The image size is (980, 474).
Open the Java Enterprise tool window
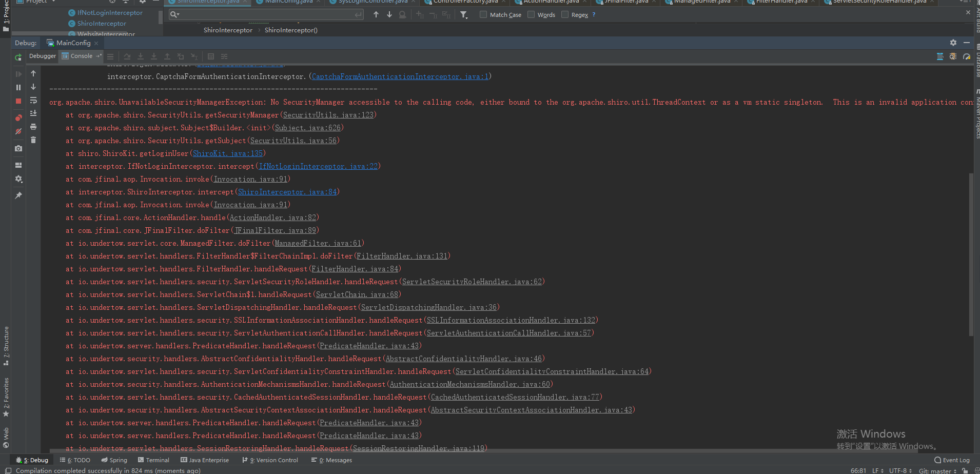(205, 460)
